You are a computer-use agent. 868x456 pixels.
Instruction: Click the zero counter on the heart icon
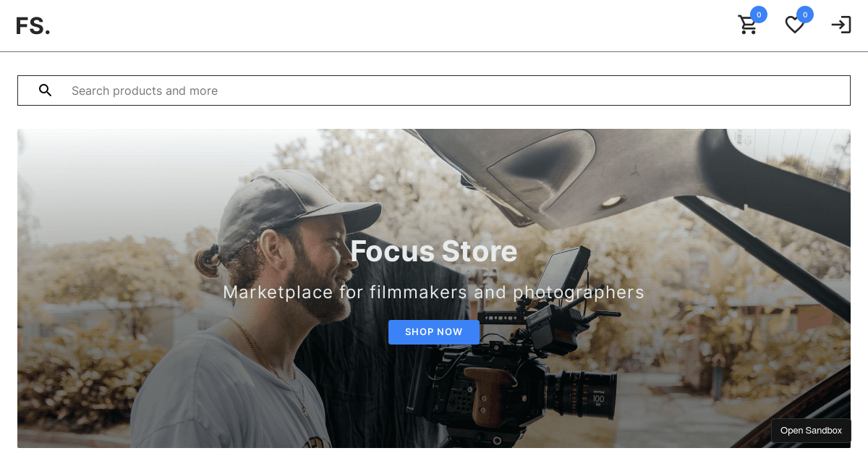805,14
